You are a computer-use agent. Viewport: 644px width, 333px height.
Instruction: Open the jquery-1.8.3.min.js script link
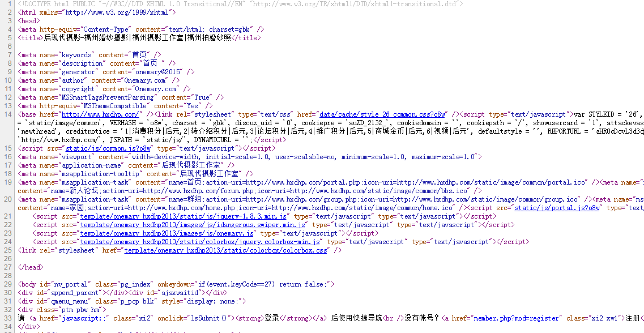coord(183,216)
